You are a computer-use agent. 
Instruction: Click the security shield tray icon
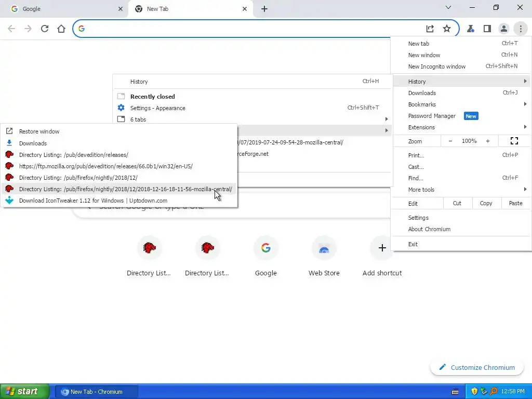[x=474, y=392]
